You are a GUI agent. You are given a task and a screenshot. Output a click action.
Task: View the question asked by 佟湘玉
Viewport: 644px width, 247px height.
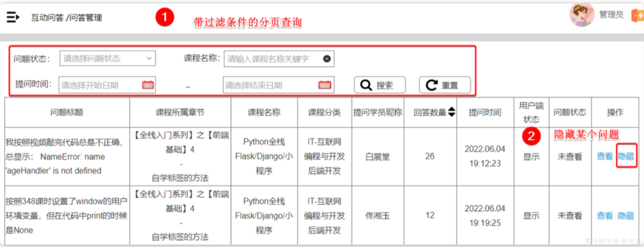click(x=605, y=216)
